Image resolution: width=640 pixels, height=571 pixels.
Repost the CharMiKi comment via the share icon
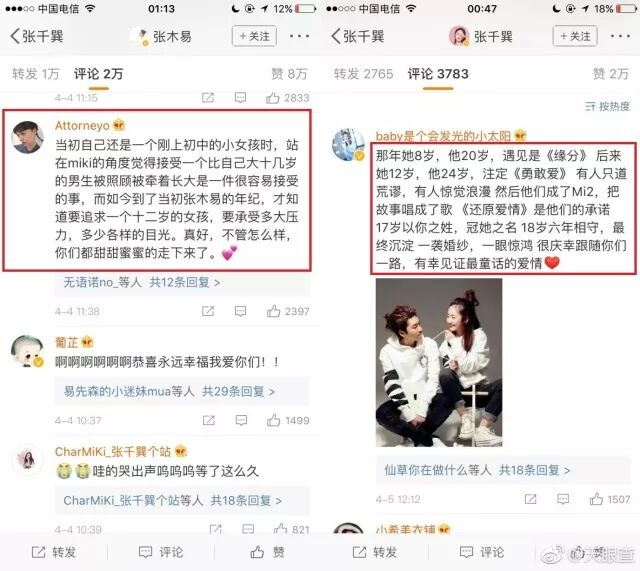click(x=215, y=529)
